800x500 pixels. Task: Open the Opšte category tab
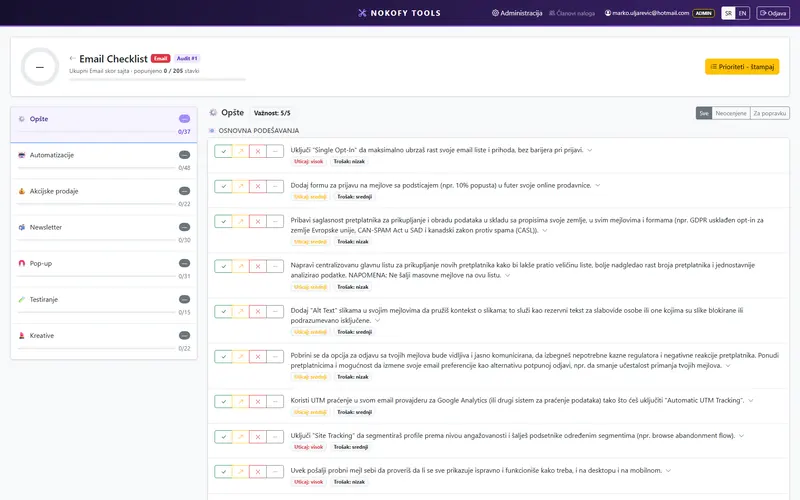pos(104,124)
